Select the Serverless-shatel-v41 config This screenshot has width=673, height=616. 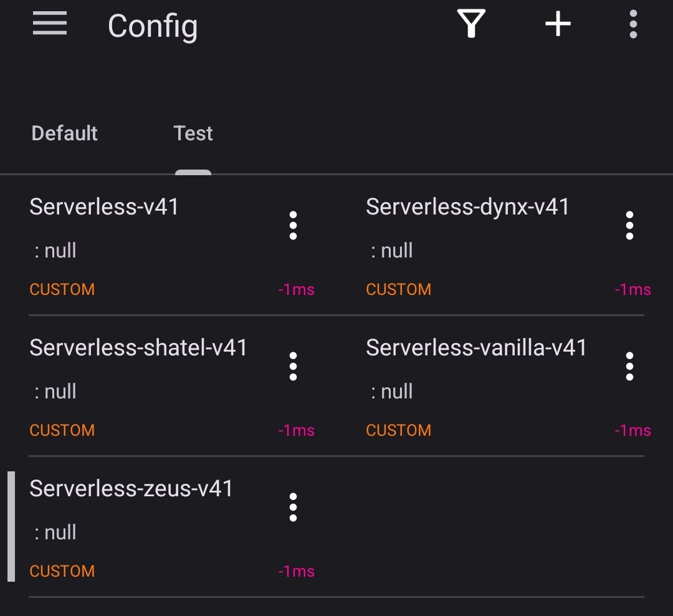point(138,348)
